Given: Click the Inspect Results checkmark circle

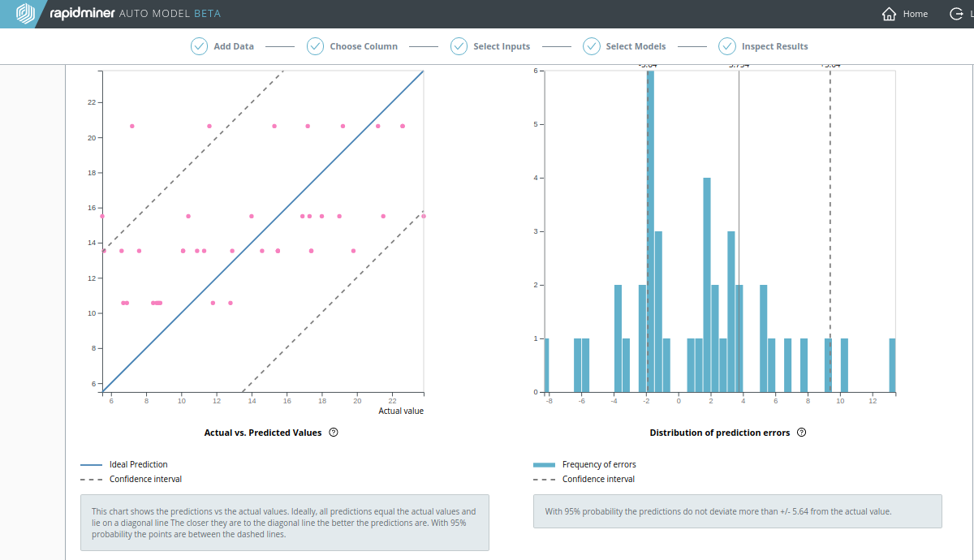Looking at the screenshot, I should 726,46.
